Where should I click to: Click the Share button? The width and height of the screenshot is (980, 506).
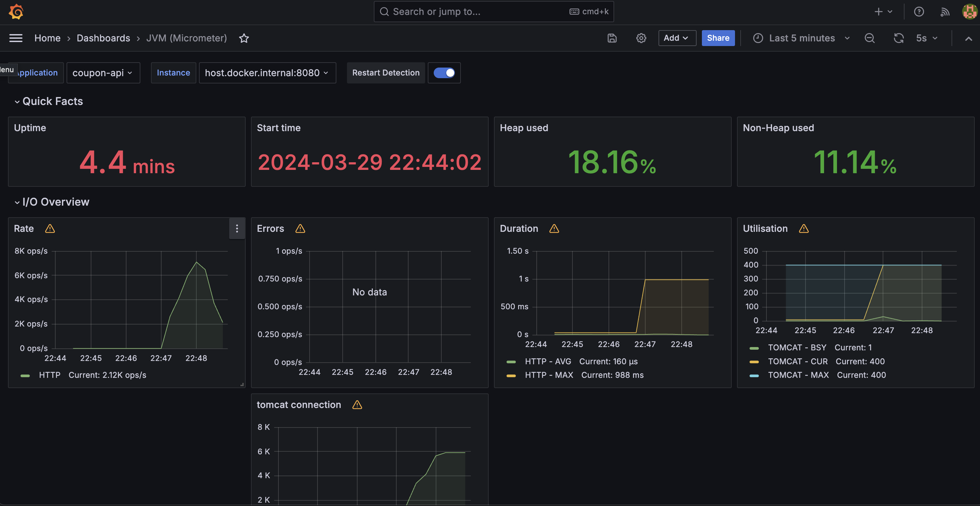tap(717, 38)
